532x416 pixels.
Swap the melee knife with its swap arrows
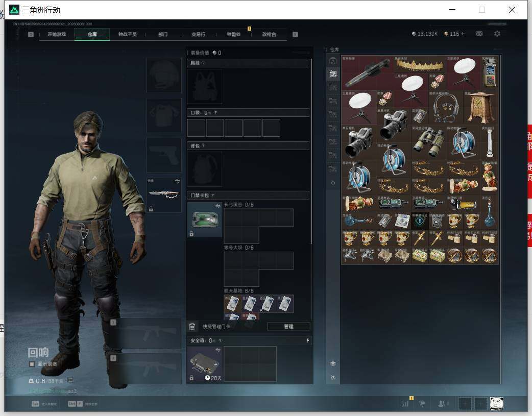177,182
